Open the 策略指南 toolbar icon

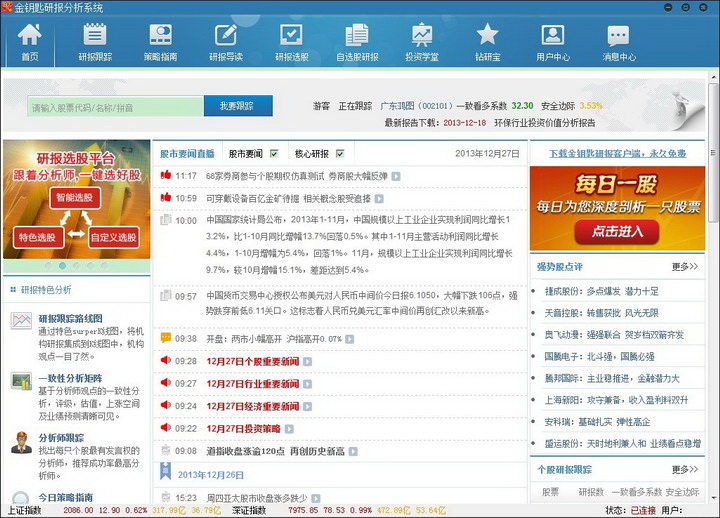tap(160, 42)
